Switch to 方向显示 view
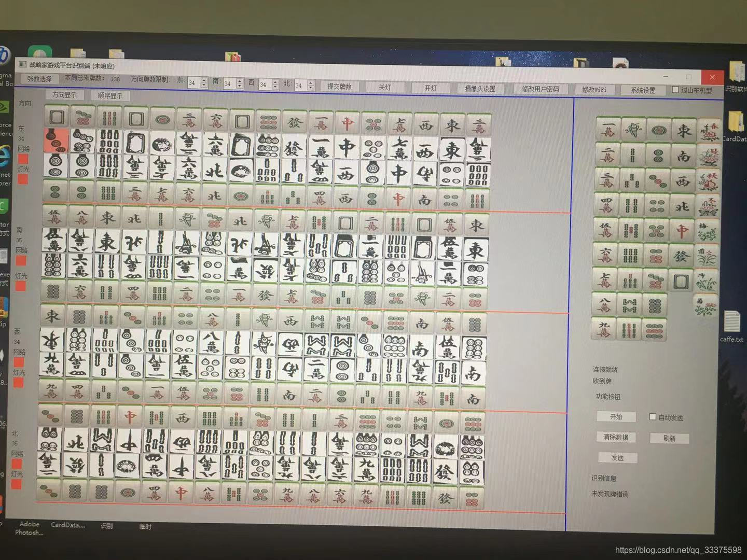Image resolution: width=747 pixels, height=560 pixels. pyautogui.click(x=64, y=95)
